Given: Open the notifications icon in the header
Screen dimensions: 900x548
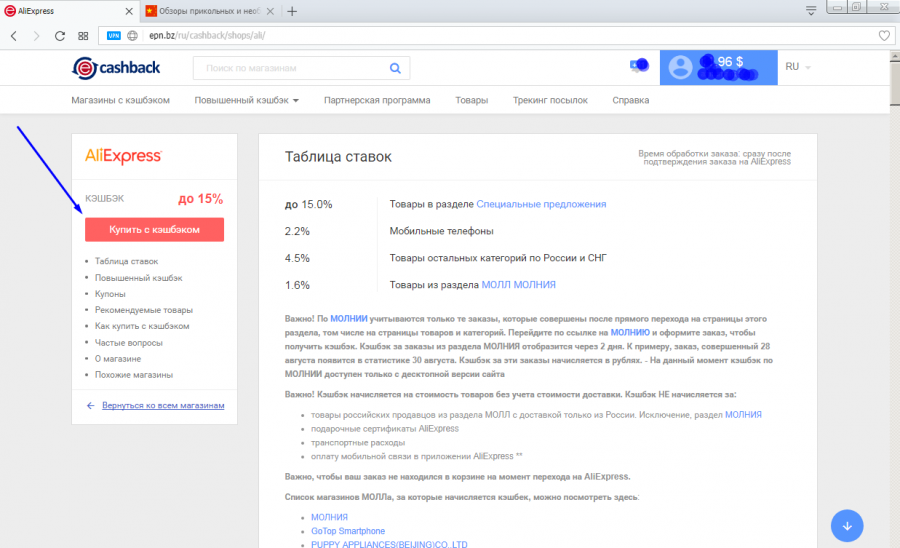Looking at the screenshot, I should (x=639, y=66).
